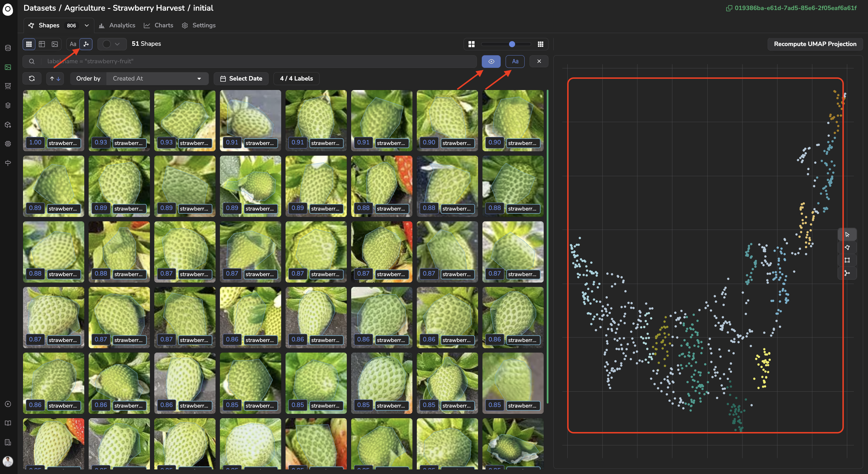The height and width of the screenshot is (474, 868).
Task: Open the presentation chart icon in sidebar
Action: coord(8,86)
